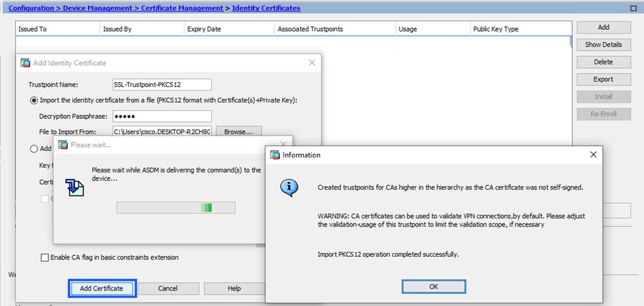
Task: Close the Information dialog with X
Action: [x=593, y=155]
